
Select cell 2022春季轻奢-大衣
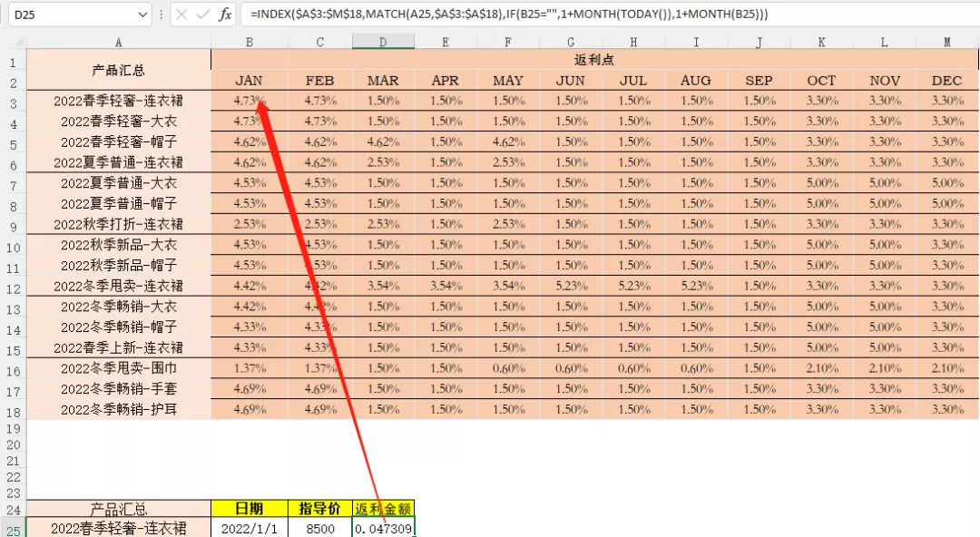118,122
